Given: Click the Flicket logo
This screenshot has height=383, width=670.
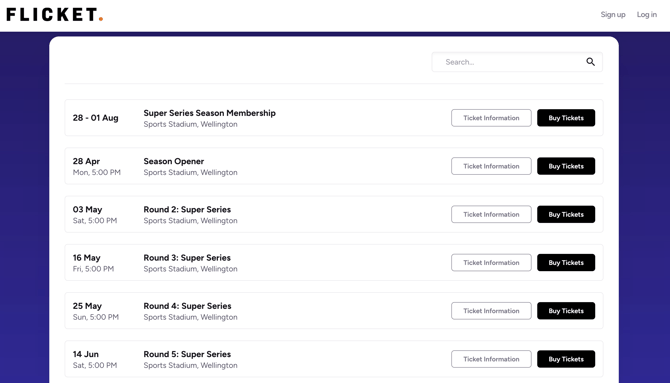Looking at the screenshot, I should (55, 15).
